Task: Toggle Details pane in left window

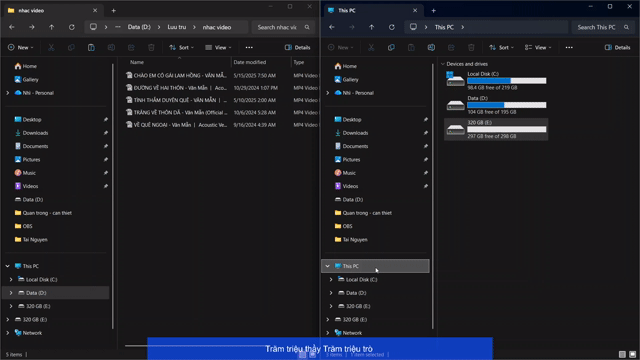Action: (x=298, y=47)
